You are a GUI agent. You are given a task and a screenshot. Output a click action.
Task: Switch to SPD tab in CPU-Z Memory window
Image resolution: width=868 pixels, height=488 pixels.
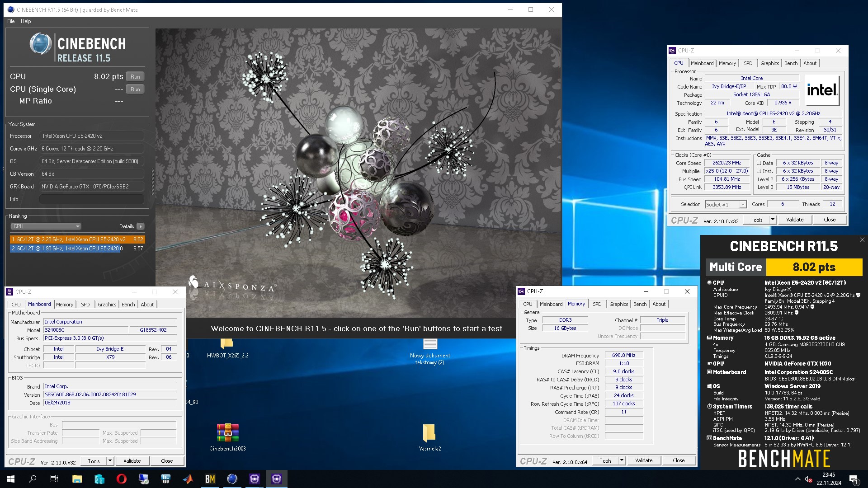tap(597, 304)
